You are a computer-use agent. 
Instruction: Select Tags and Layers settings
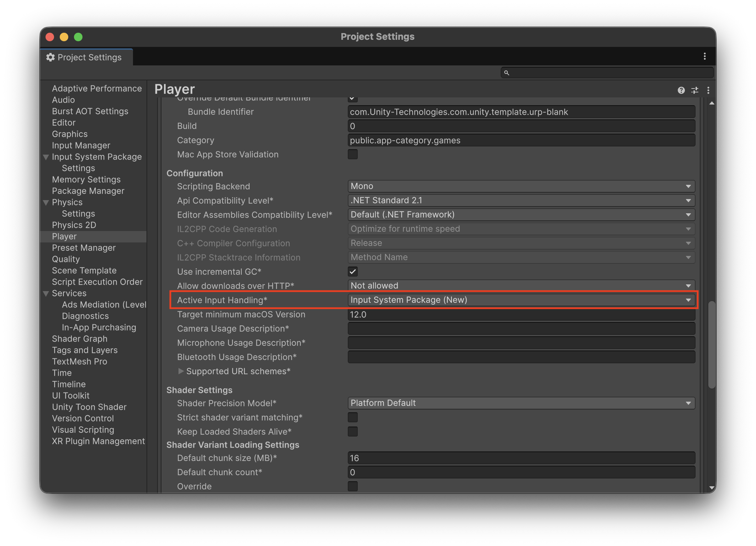tap(85, 350)
